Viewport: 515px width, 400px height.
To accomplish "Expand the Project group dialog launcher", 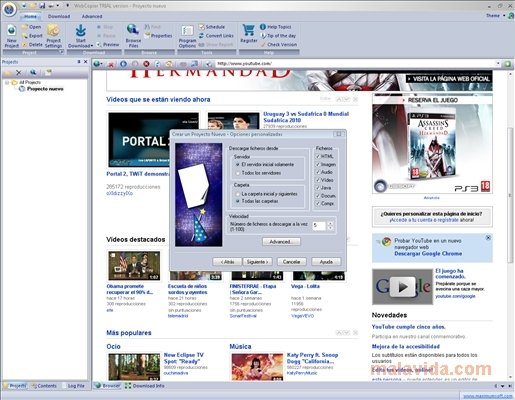I will 61,52.
